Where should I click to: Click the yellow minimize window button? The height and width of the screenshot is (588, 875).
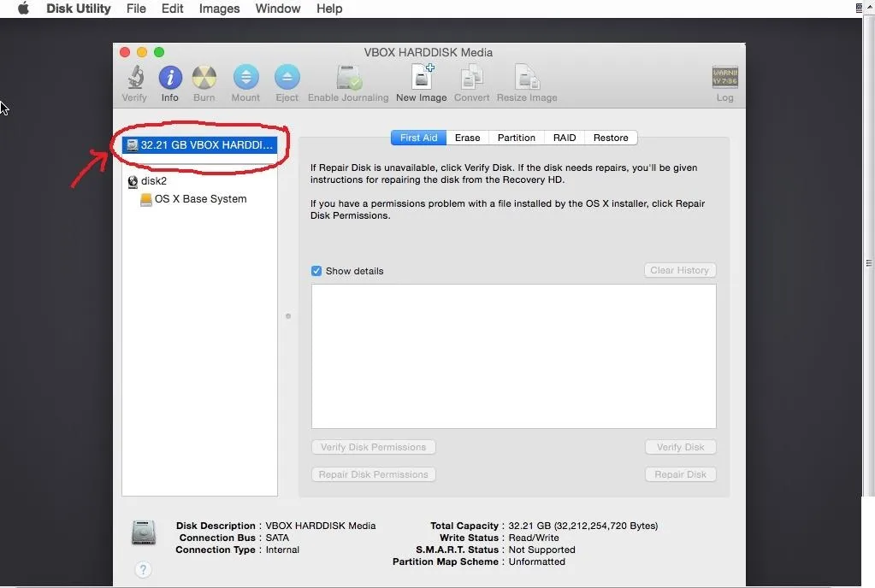pos(142,52)
